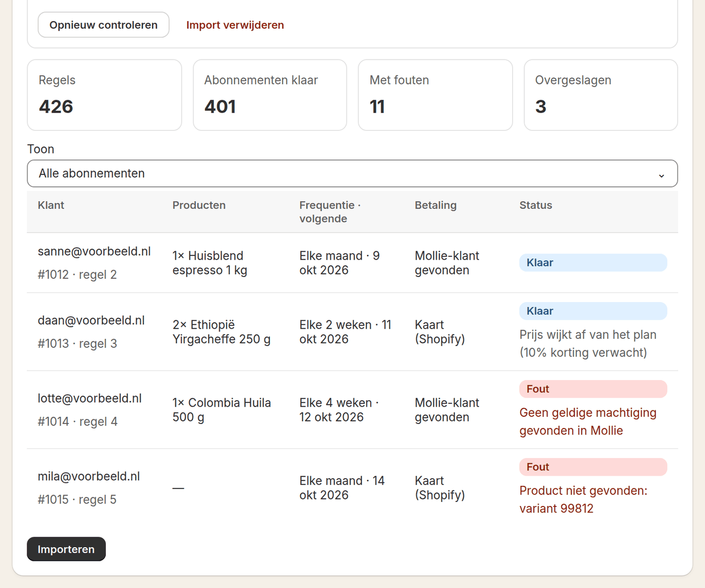Click Kaart (Shopify) in mila's row

(440, 488)
